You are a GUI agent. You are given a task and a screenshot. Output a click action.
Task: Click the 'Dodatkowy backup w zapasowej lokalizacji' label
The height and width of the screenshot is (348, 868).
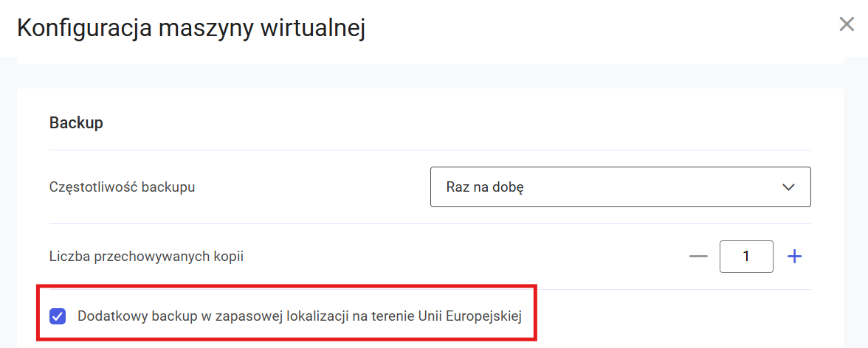[299, 317]
